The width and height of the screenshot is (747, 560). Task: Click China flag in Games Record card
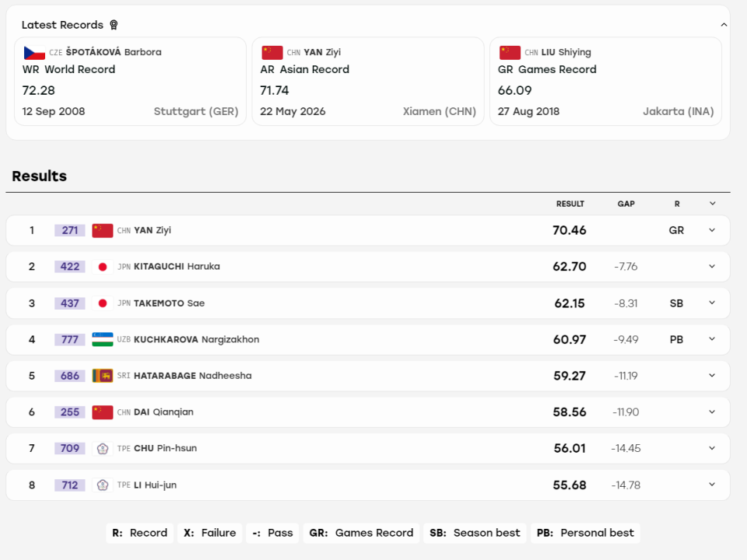pos(510,52)
